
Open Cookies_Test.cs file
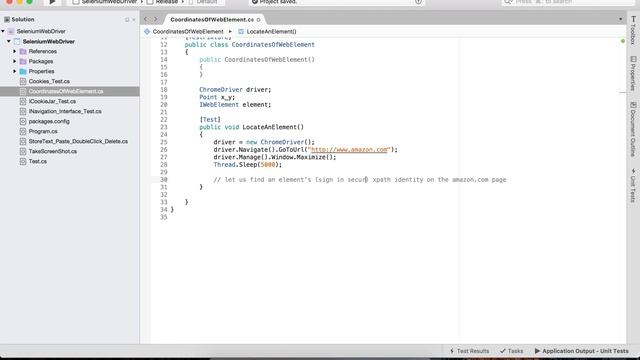point(49,81)
